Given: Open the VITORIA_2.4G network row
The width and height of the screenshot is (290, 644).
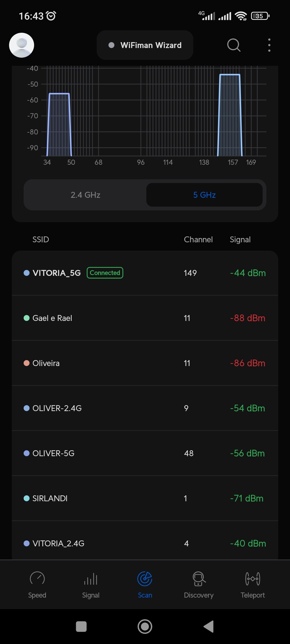Looking at the screenshot, I should pyautogui.click(x=145, y=543).
